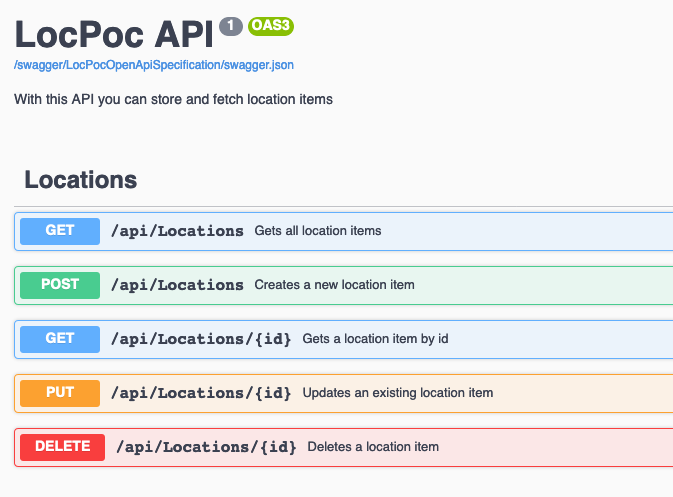Click /api/Locations/{id} path in the DELETE row
The image size is (673, 497).
coord(206,447)
